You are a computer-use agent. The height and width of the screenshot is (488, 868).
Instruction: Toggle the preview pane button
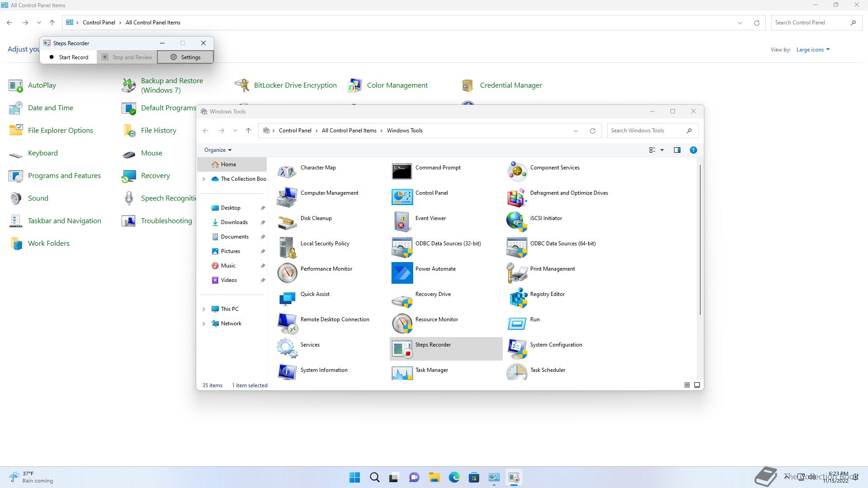(677, 150)
